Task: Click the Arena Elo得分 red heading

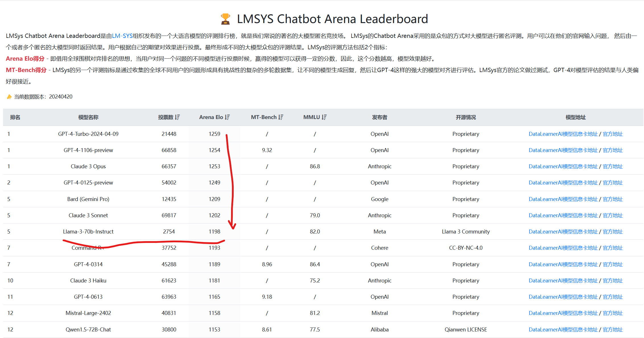Action: [25, 59]
